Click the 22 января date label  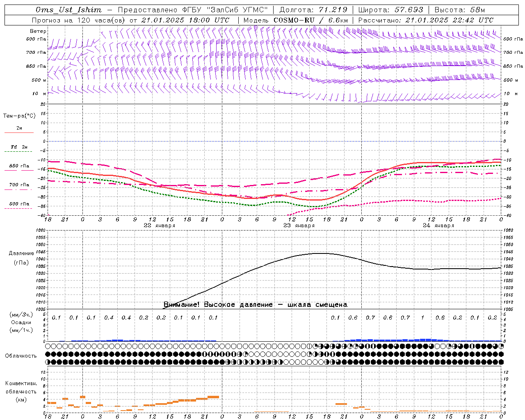[160, 226]
